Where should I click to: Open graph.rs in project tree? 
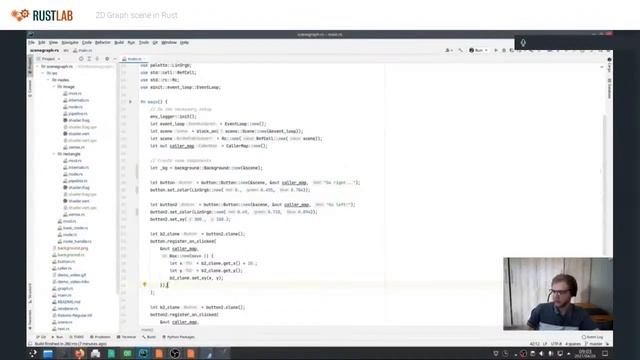63,288
